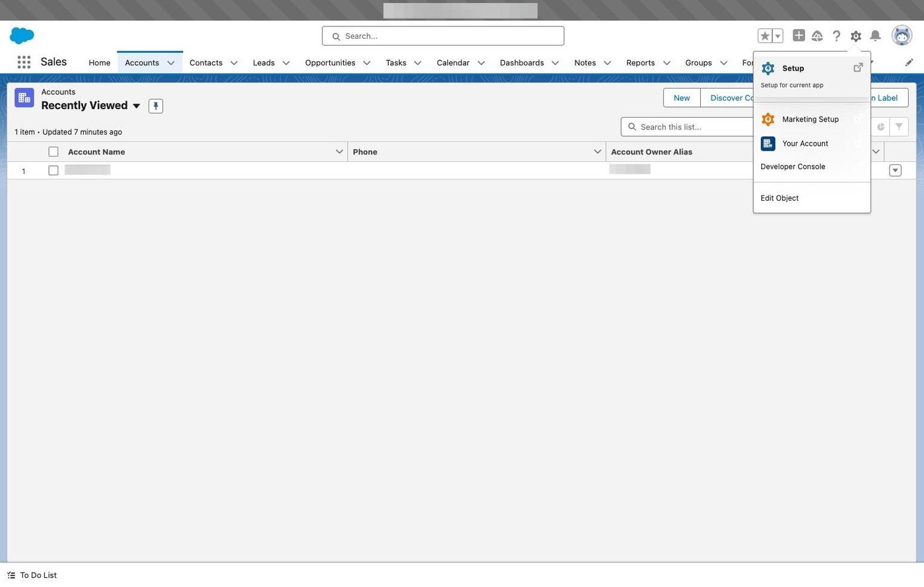Switch list view via Recently Viewed arrow
Screen dimensions: 924x587
point(137,106)
